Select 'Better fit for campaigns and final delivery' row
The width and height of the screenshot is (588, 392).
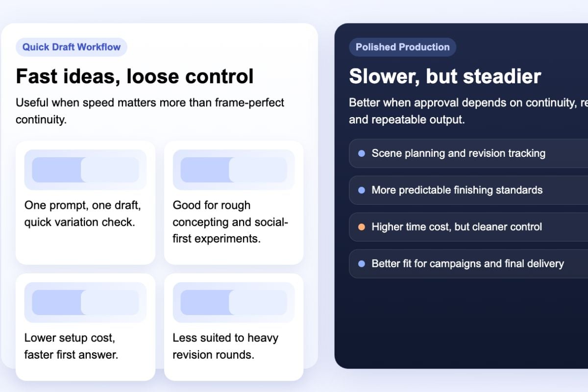click(468, 264)
